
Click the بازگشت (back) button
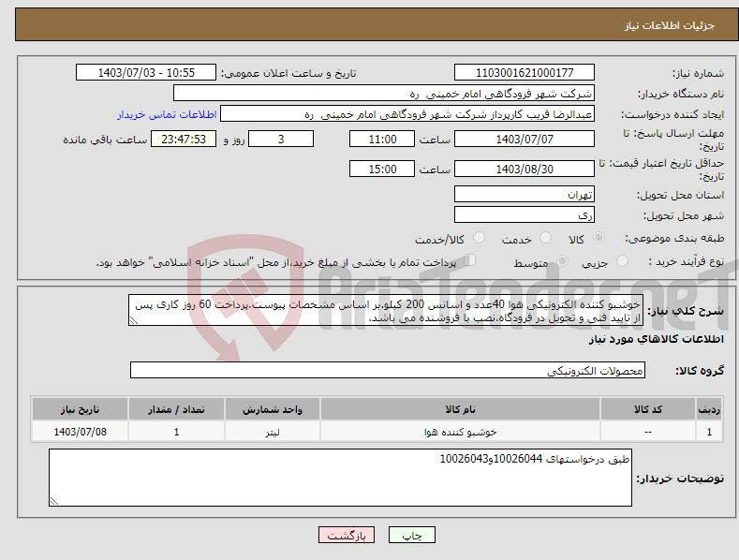point(347,536)
